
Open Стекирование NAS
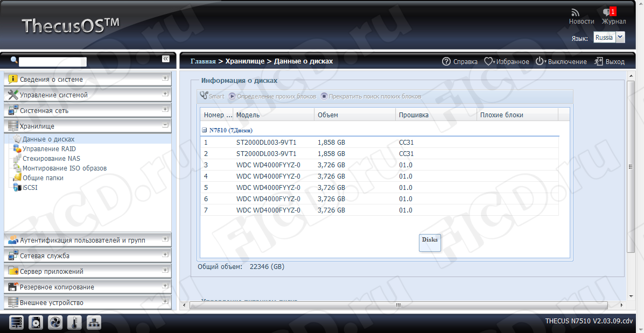[51, 158]
